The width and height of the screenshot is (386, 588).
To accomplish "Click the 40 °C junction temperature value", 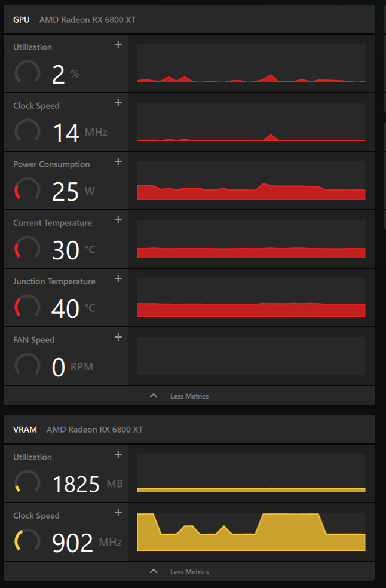I will (x=73, y=308).
